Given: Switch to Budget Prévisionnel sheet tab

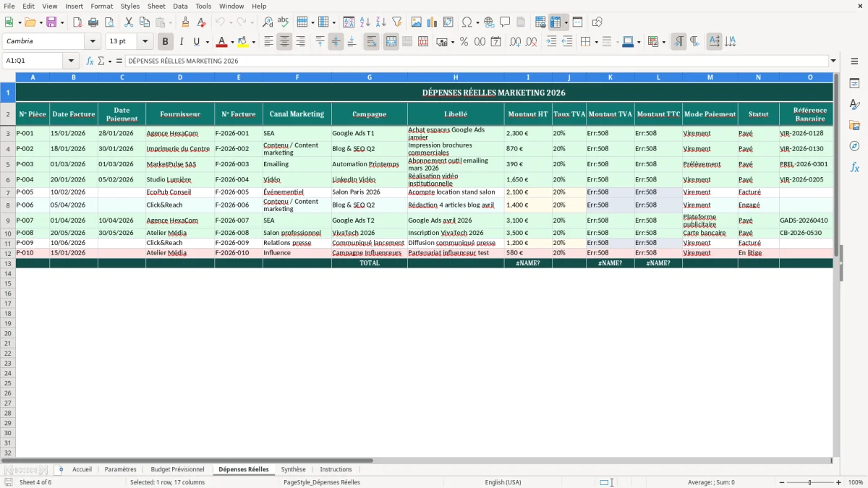Looking at the screenshot, I should tap(177, 469).
